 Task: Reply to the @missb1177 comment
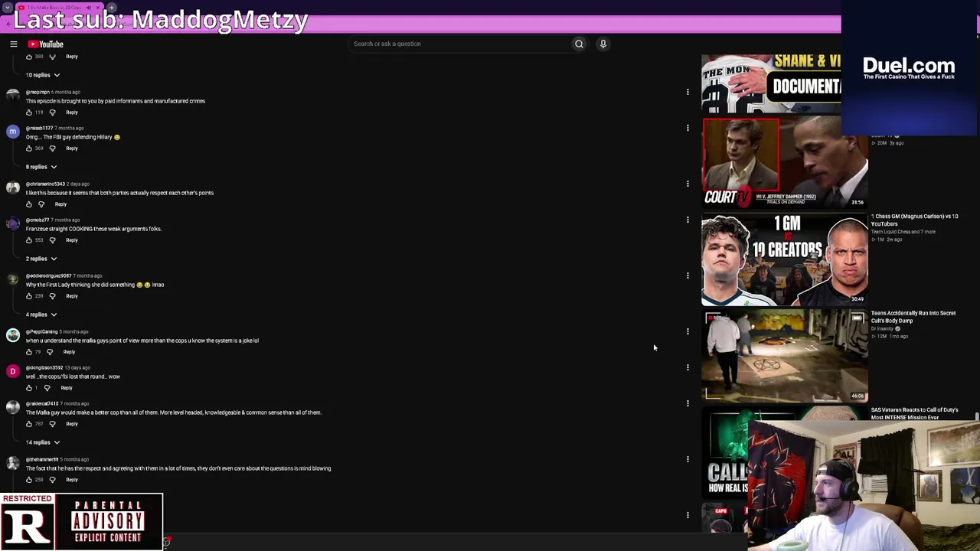pos(72,148)
